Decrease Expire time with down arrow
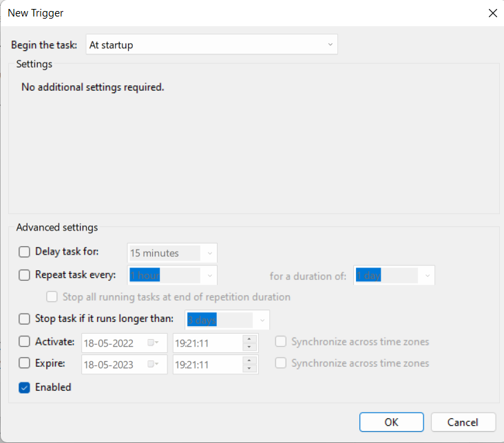The image size is (504, 443). (x=249, y=369)
